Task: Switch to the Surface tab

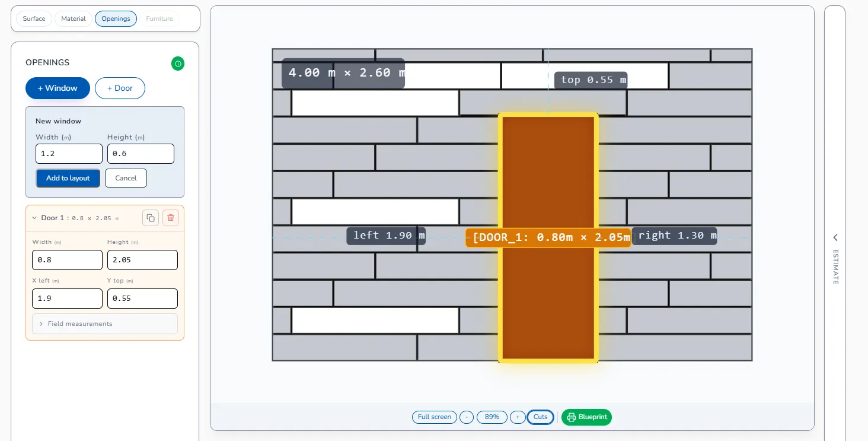Action: [34, 19]
